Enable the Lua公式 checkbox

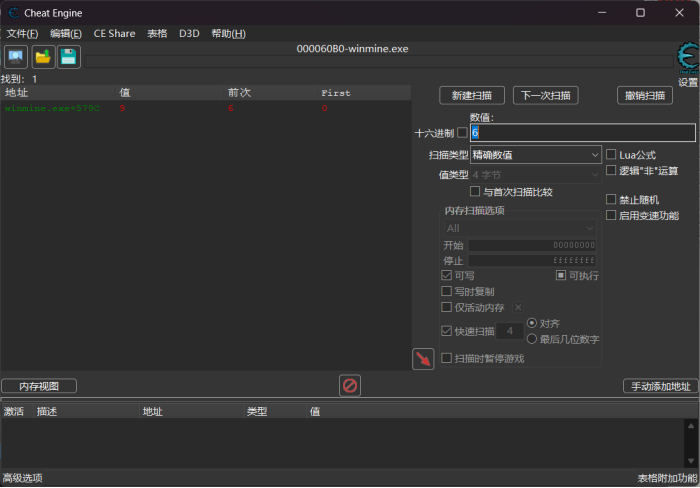tap(611, 154)
